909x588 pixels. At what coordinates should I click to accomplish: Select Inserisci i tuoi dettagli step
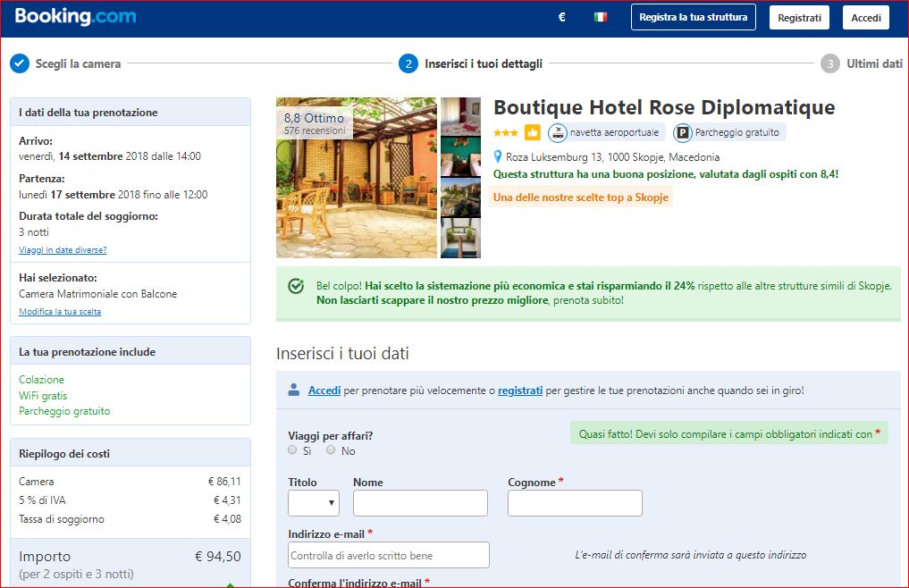pos(484,63)
